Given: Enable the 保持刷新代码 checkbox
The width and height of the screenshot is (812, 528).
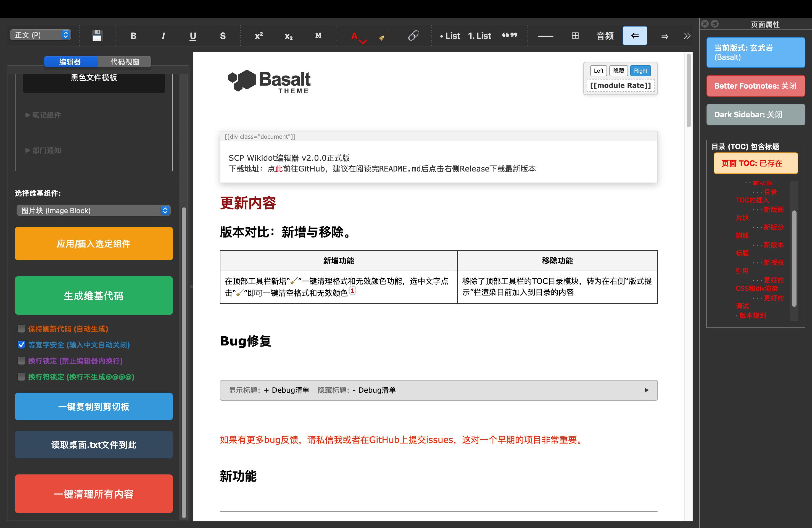Looking at the screenshot, I should 22,328.
